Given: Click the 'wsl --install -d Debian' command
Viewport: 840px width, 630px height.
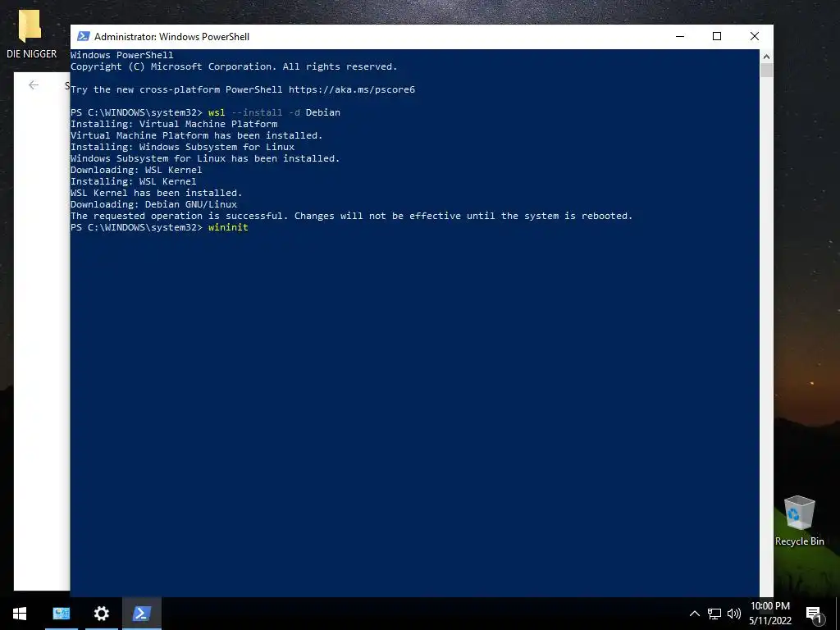Looking at the screenshot, I should point(274,112).
